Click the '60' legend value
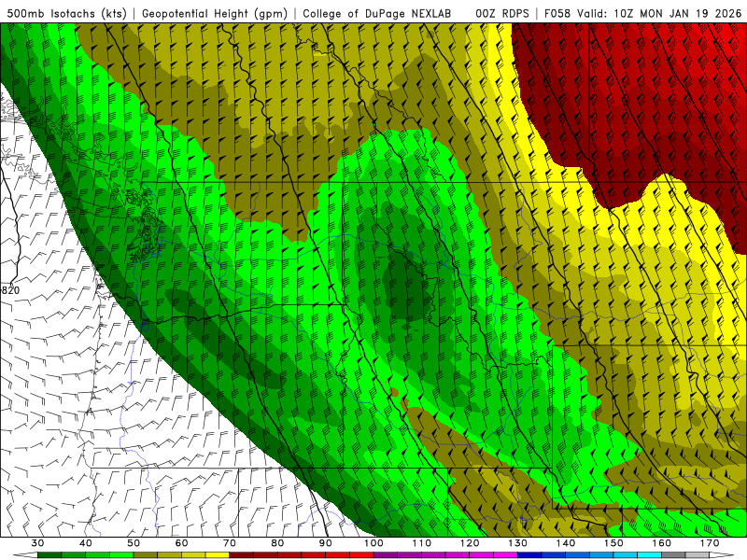The height and width of the screenshot is (560, 747). pos(181,543)
